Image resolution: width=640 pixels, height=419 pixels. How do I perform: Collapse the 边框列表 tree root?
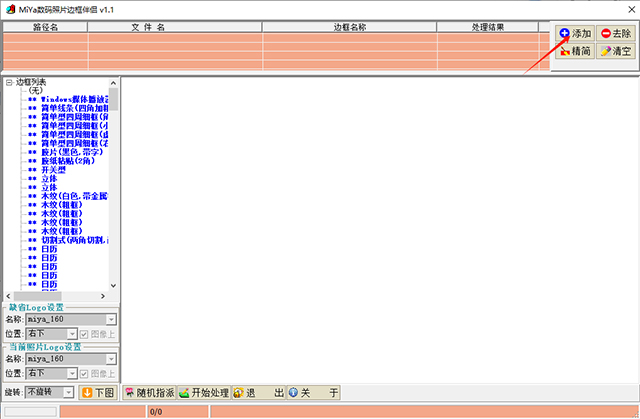9,82
